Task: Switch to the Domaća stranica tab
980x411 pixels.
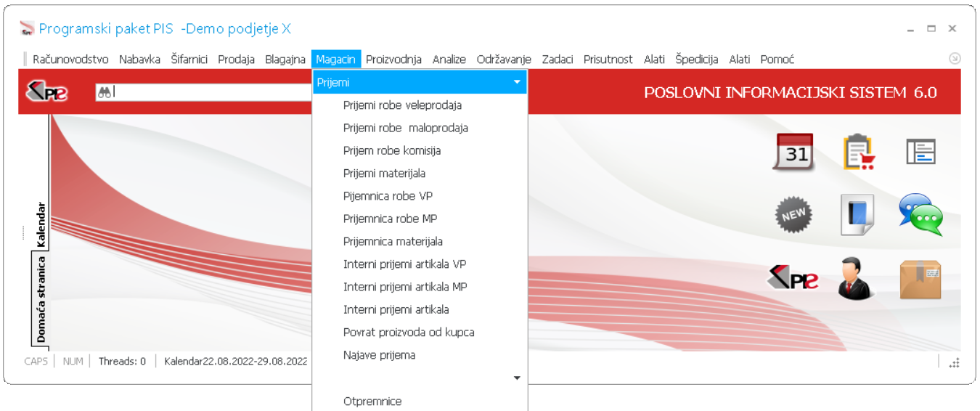Action: pyautogui.click(x=41, y=299)
